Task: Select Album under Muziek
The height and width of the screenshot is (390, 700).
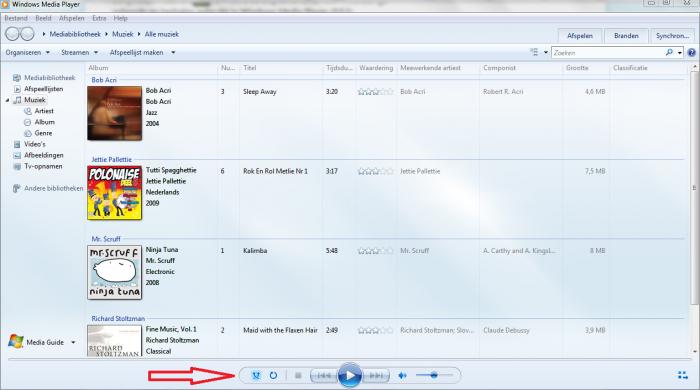Action: coord(39,122)
